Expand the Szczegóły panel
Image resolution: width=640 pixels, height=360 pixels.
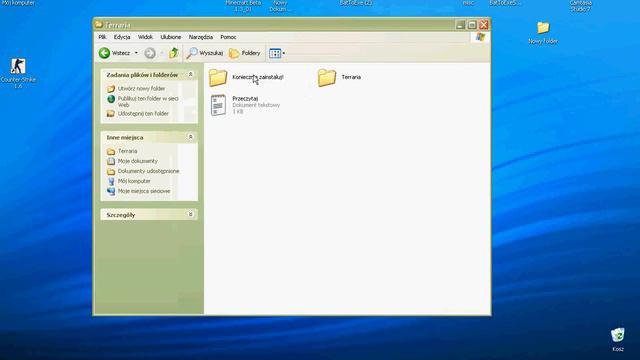tap(190, 214)
